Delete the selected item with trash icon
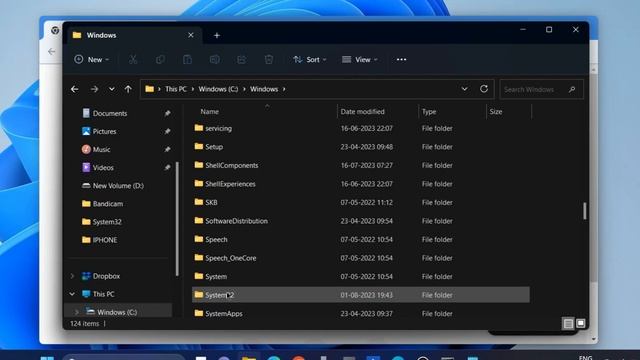Screen dimensions: 640x360 tap(269, 60)
